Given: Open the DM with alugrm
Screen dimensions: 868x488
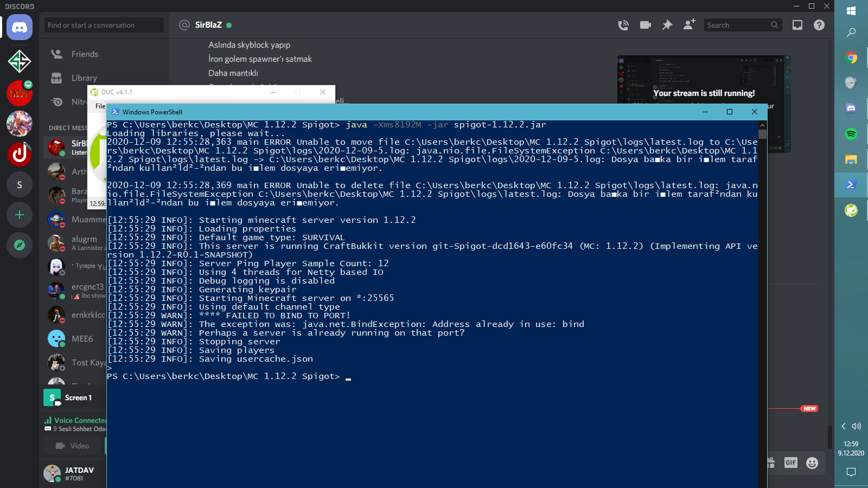Looking at the screenshot, I should (x=75, y=243).
